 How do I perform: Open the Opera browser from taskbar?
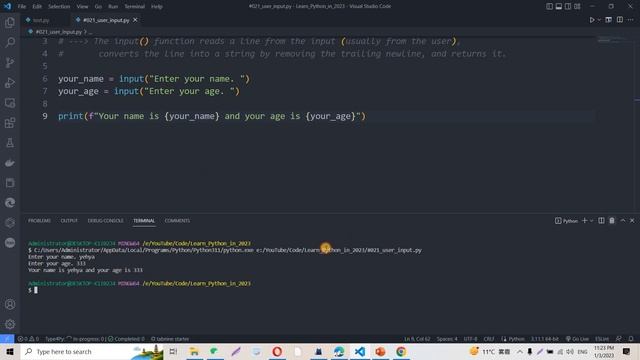pyautogui.click(x=277, y=351)
